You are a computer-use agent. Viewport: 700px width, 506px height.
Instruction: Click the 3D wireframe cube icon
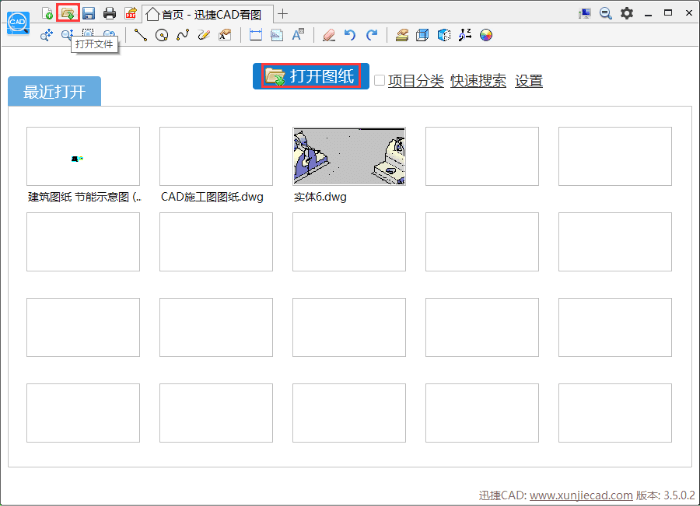(422, 35)
